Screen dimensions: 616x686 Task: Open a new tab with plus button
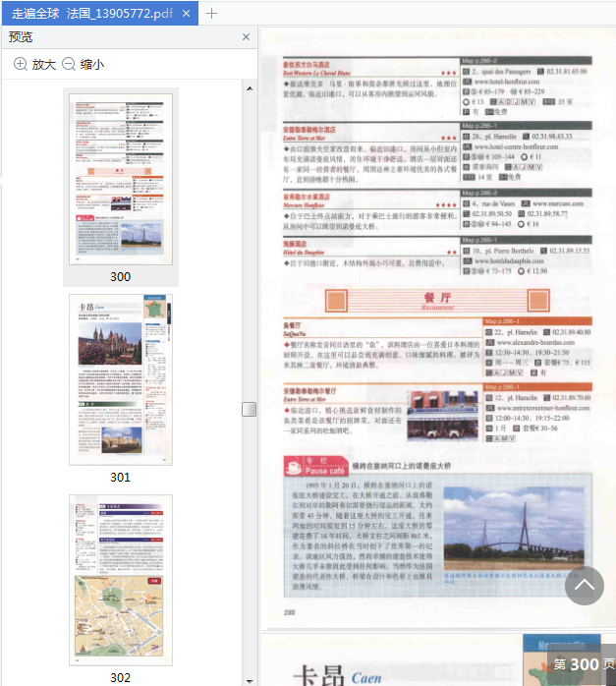211,14
